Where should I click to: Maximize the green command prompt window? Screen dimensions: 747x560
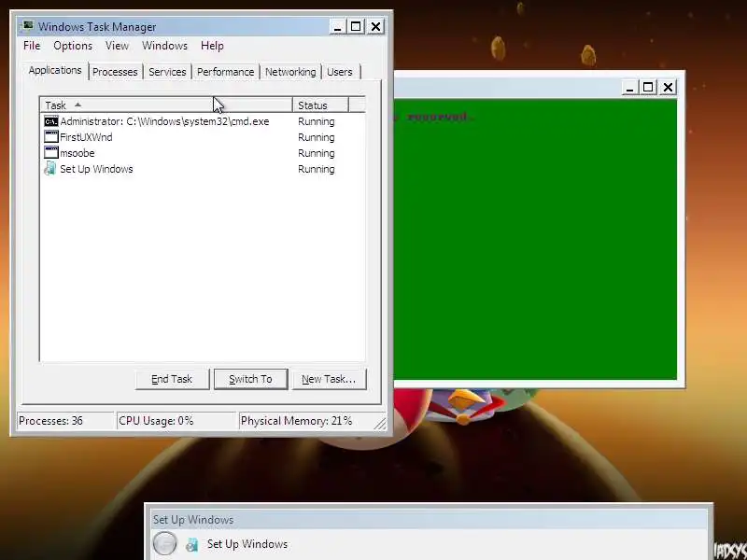coord(648,88)
